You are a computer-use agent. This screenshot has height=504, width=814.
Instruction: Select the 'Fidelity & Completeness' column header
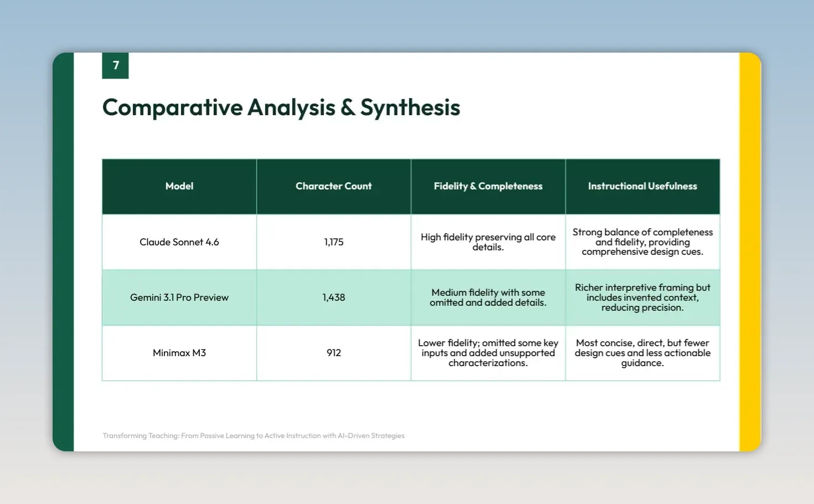[x=488, y=187]
